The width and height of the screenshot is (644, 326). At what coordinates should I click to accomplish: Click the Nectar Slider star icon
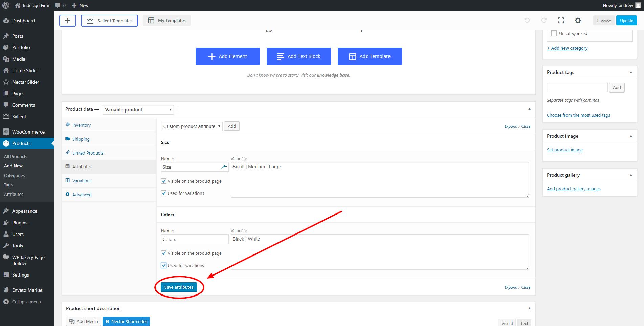pyautogui.click(x=6, y=82)
